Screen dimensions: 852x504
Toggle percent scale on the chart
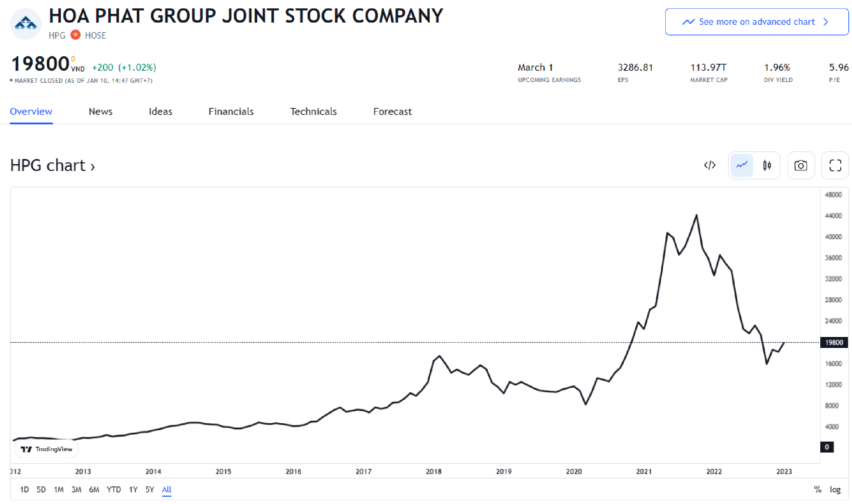pos(818,489)
